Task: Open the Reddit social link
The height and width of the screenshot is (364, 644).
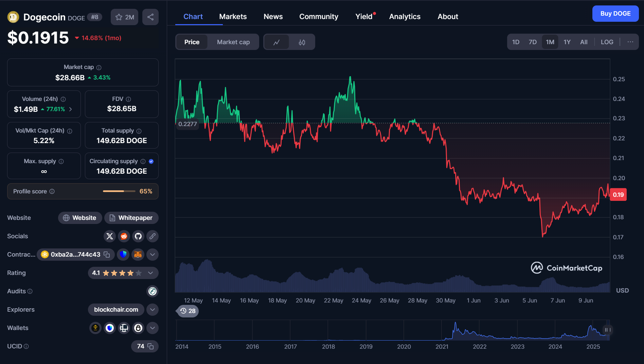Action: pyautogui.click(x=124, y=236)
